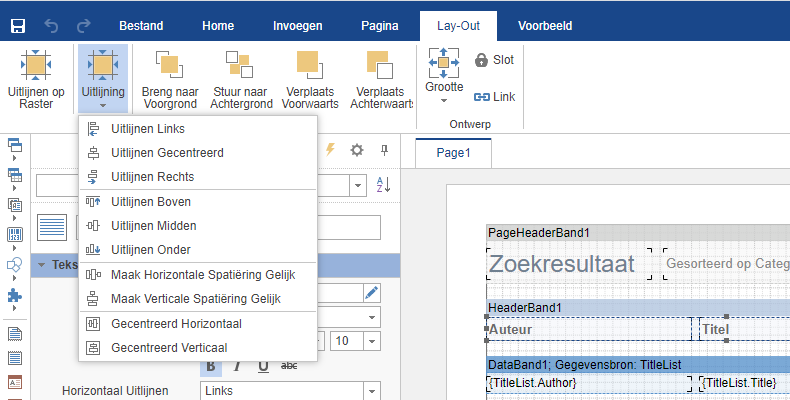Toggle underline text formatting
The width and height of the screenshot is (790, 400).
(x=262, y=366)
